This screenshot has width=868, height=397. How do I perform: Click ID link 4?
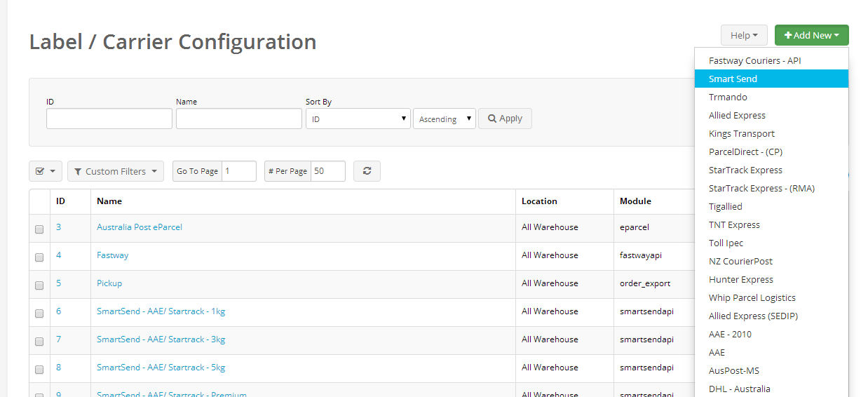pos(59,255)
